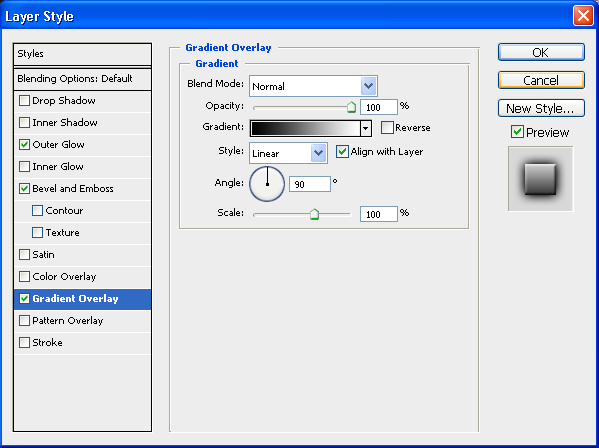This screenshot has width=599, height=448.
Task: Select the Styles list header
Action: click(x=83, y=54)
